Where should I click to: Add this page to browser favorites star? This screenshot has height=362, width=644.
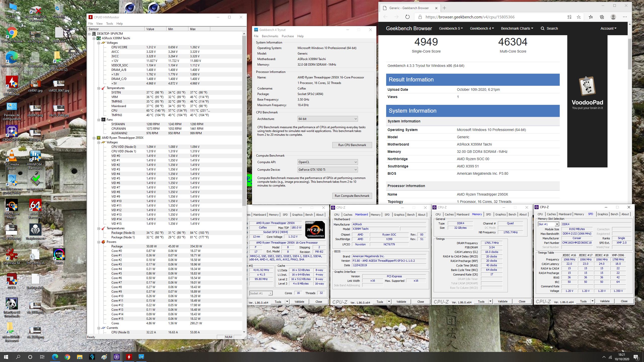(579, 17)
